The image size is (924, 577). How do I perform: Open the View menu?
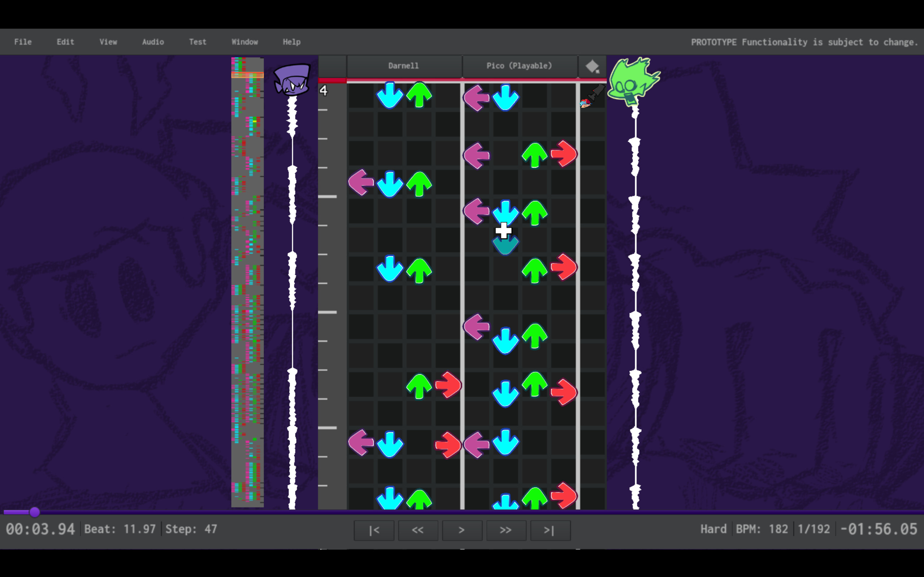point(108,42)
